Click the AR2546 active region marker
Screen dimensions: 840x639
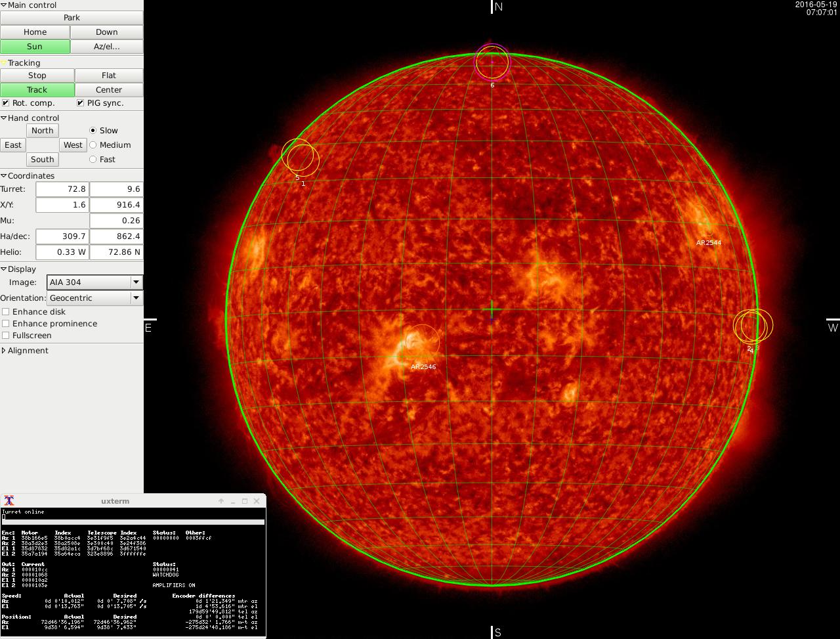(x=421, y=342)
